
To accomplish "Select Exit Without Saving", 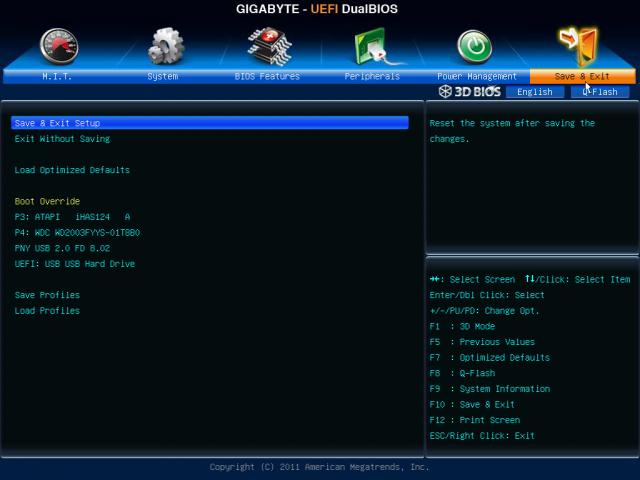I will (62, 139).
